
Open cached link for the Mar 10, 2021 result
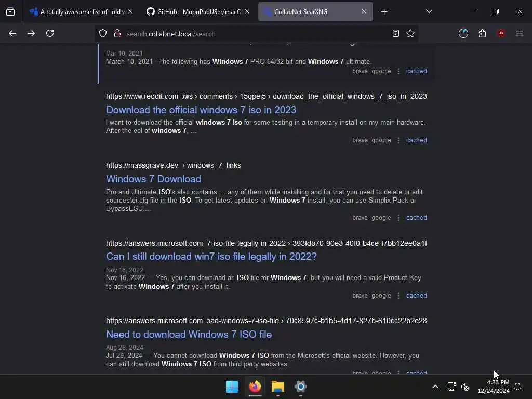click(x=417, y=71)
